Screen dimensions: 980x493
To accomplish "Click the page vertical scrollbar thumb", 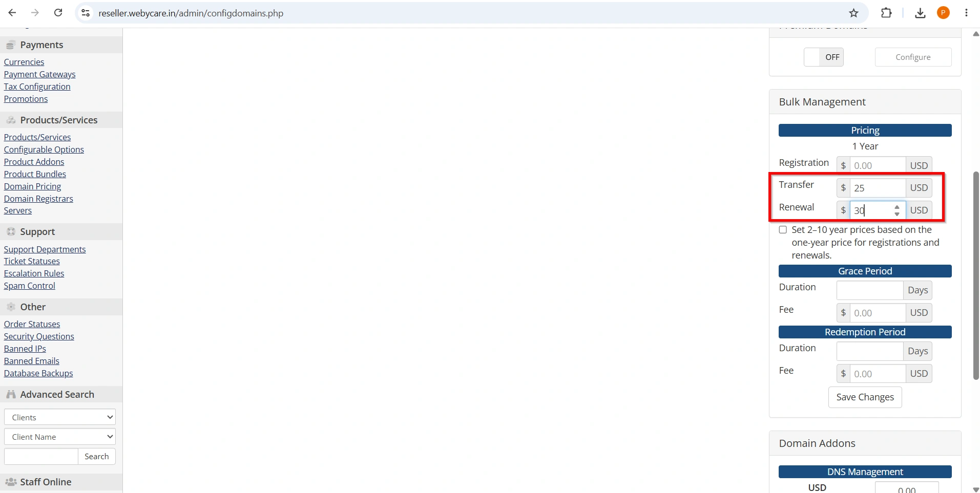I will tap(976, 275).
